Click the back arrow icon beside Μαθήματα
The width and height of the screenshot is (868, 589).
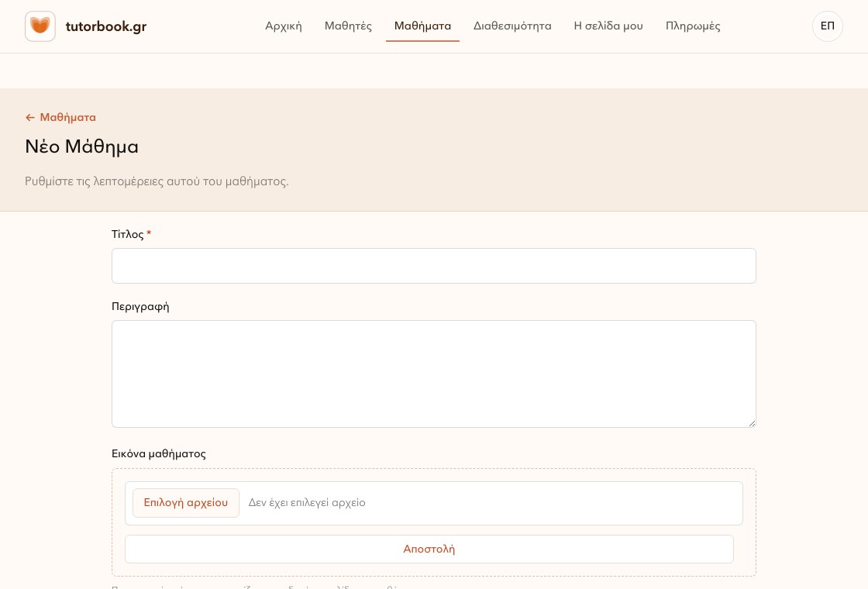click(x=30, y=117)
